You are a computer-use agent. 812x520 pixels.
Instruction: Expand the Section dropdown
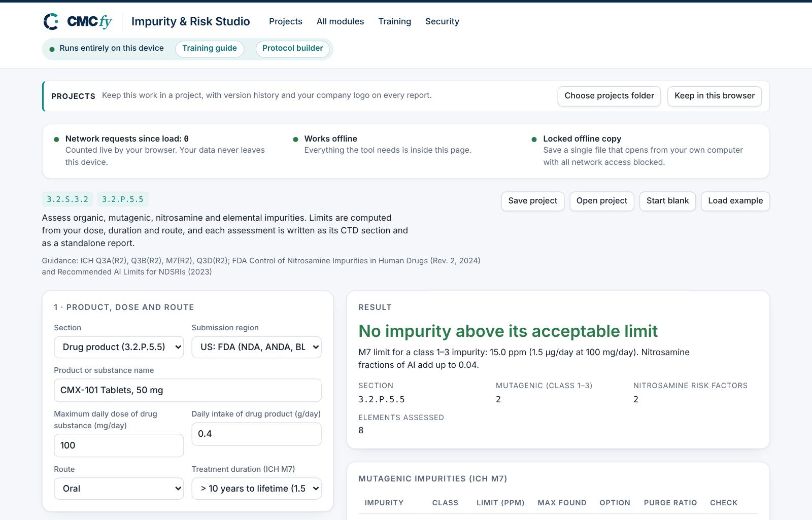pos(119,347)
